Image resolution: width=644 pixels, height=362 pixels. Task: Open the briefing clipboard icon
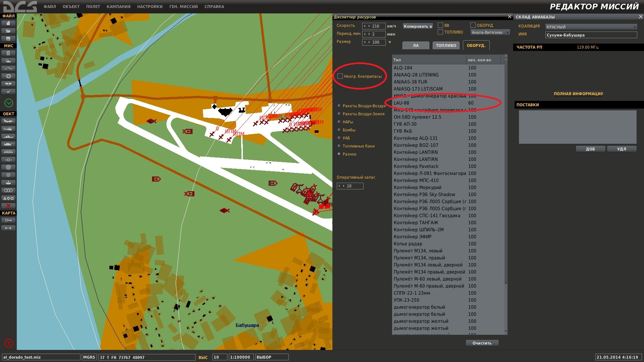[8, 53]
